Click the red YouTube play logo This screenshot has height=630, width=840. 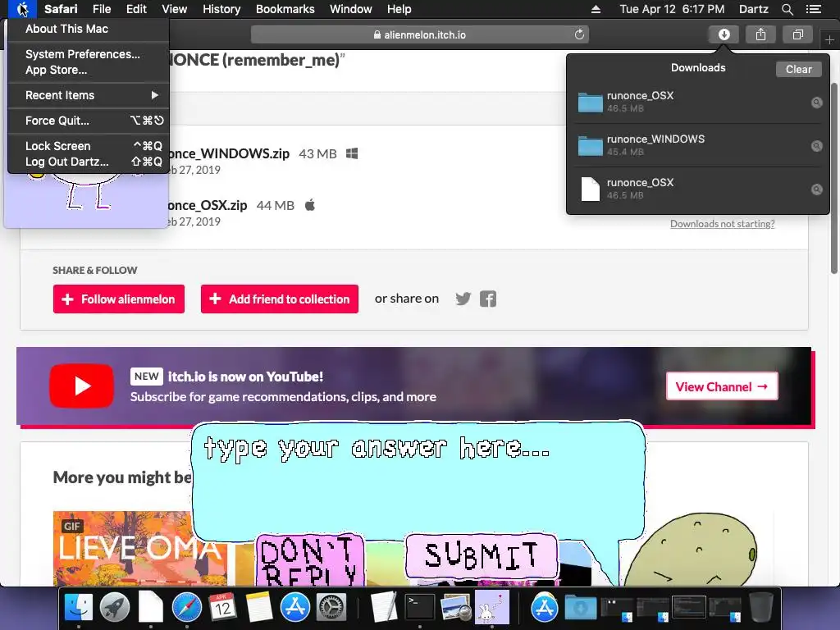[81, 386]
